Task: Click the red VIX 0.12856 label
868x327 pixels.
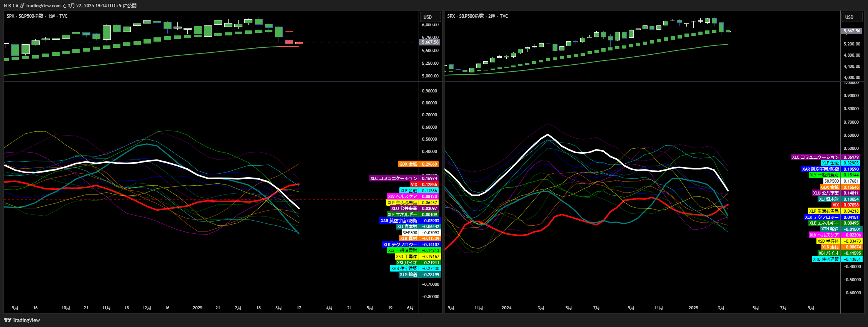Action: pos(424,184)
